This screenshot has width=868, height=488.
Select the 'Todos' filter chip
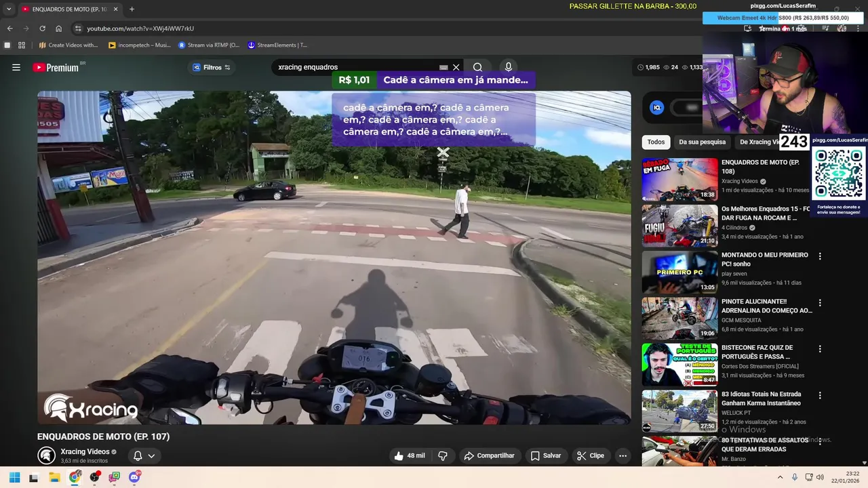656,142
